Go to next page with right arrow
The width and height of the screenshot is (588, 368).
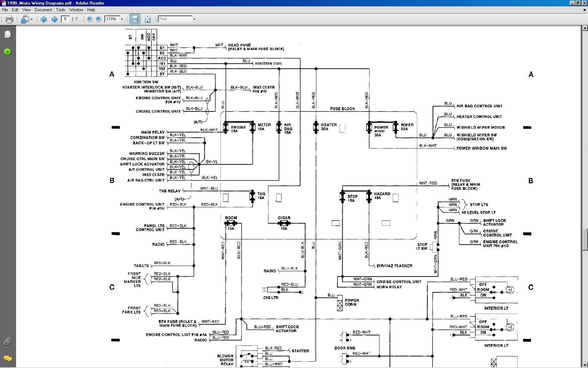point(54,19)
